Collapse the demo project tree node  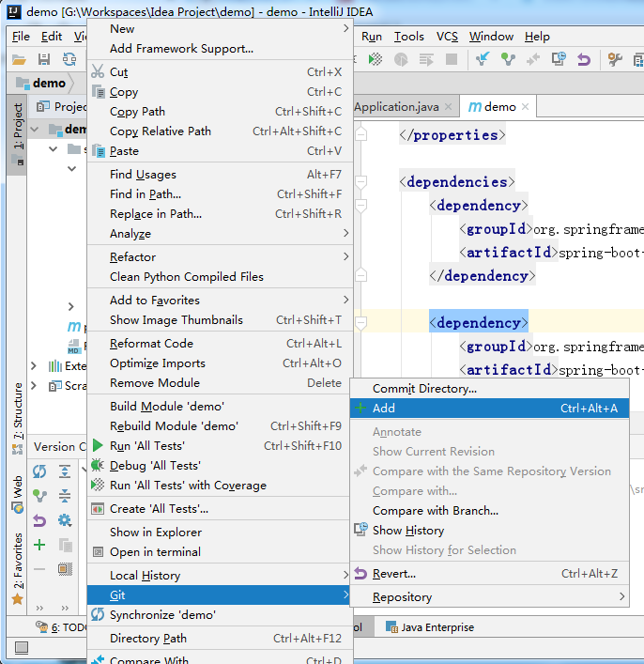(35, 130)
